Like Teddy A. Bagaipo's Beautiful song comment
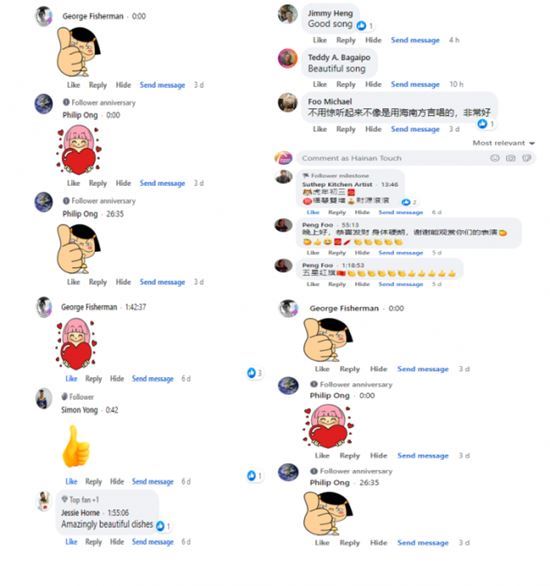550x586 pixels. [319, 84]
